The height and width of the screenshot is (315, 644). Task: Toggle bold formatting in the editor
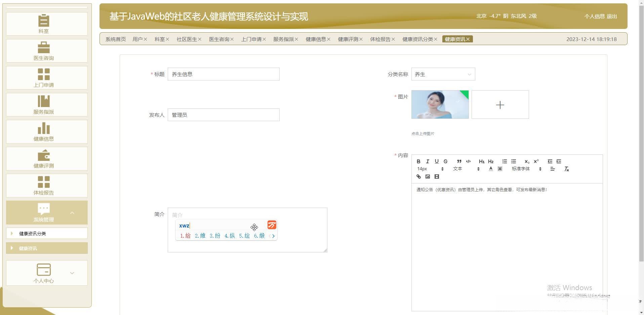[418, 162]
